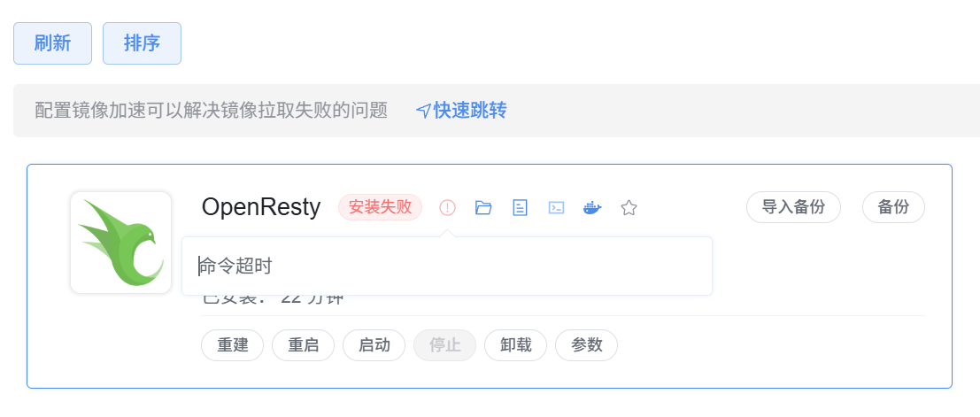The height and width of the screenshot is (417, 980).
Task: Click the greyed-out 停止 stop button
Action: click(444, 345)
